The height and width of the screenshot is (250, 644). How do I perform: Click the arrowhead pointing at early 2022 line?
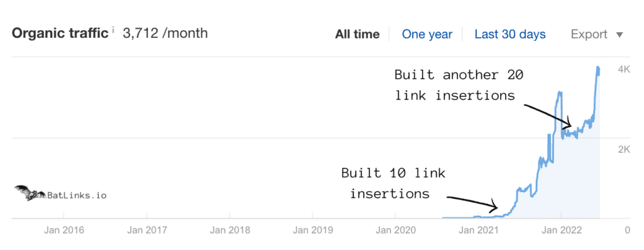568,123
